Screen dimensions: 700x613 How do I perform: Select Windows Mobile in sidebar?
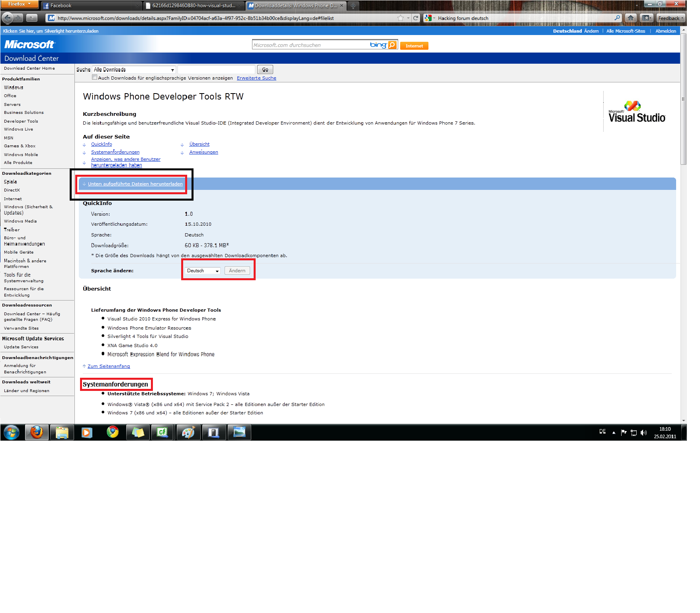coord(21,155)
